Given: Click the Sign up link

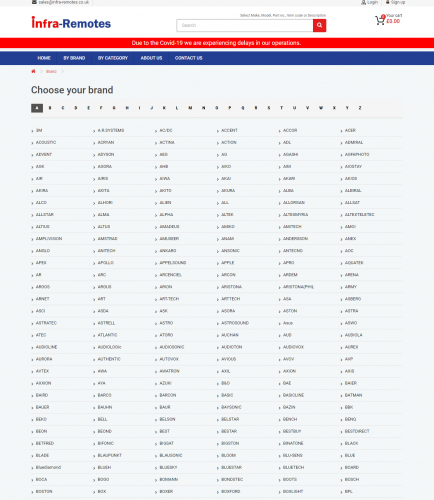Looking at the screenshot, I should point(398,2).
